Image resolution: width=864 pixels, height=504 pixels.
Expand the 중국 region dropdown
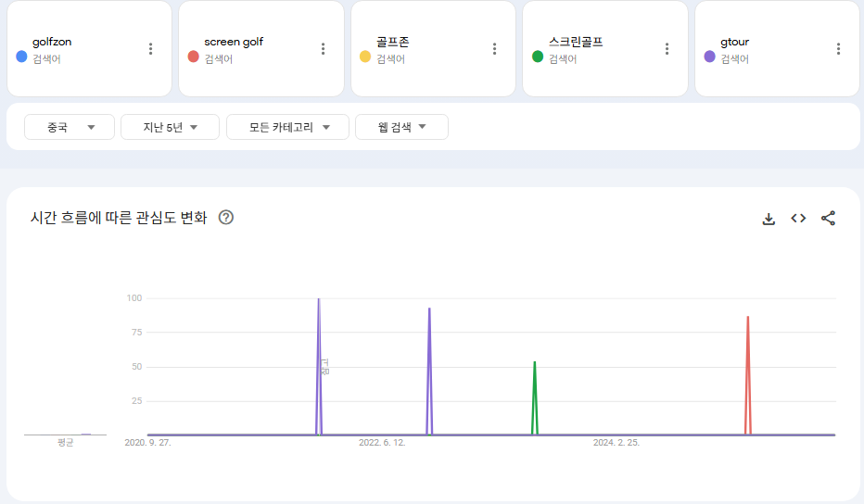(70, 127)
